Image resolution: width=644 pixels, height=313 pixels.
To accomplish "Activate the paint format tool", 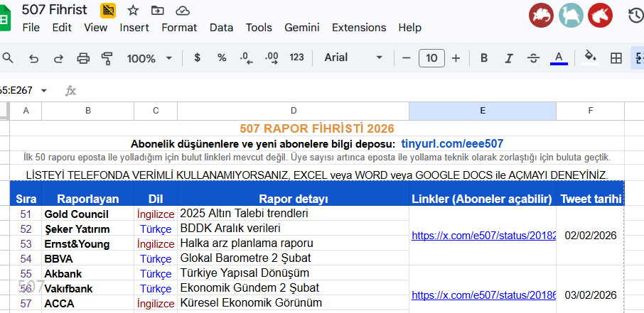I will (x=107, y=58).
